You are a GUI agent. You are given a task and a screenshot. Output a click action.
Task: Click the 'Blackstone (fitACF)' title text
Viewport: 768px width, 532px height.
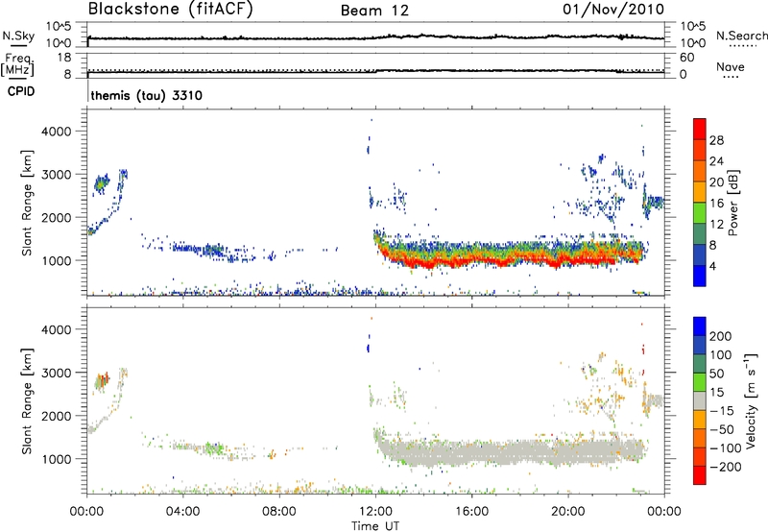(171, 10)
